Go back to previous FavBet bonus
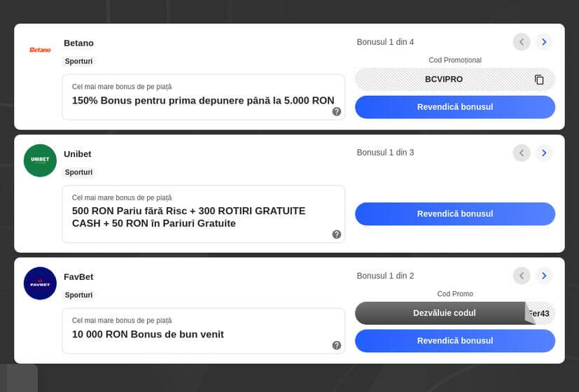 522,276
